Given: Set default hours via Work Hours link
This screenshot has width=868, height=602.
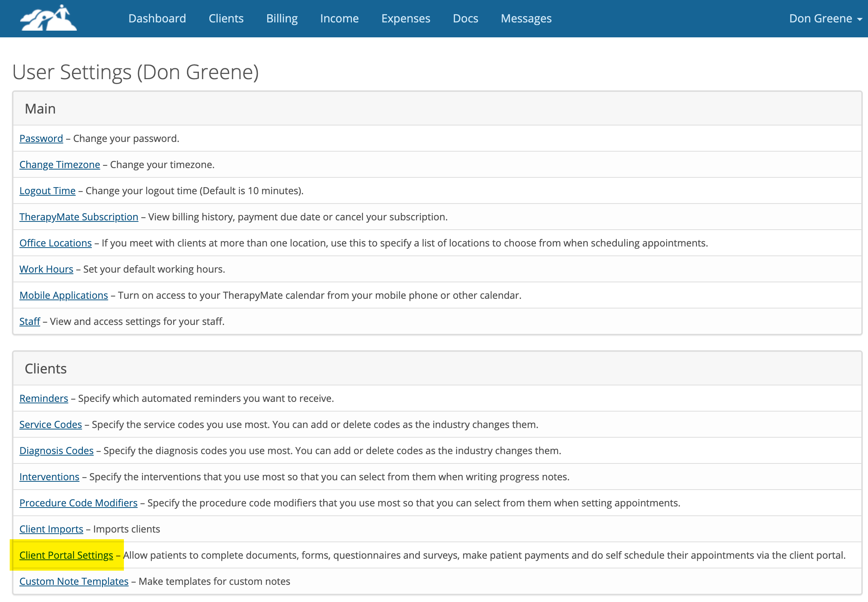Looking at the screenshot, I should [46, 269].
